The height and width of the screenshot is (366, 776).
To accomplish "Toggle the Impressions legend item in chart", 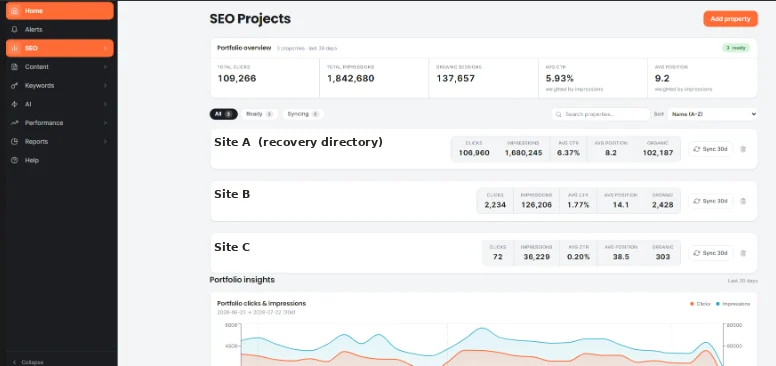I will click(733, 304).
